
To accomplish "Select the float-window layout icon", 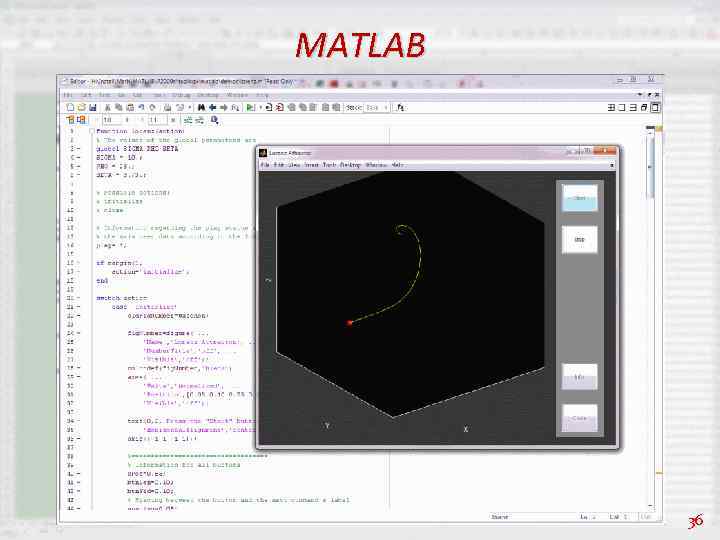I will click(644, 107).
